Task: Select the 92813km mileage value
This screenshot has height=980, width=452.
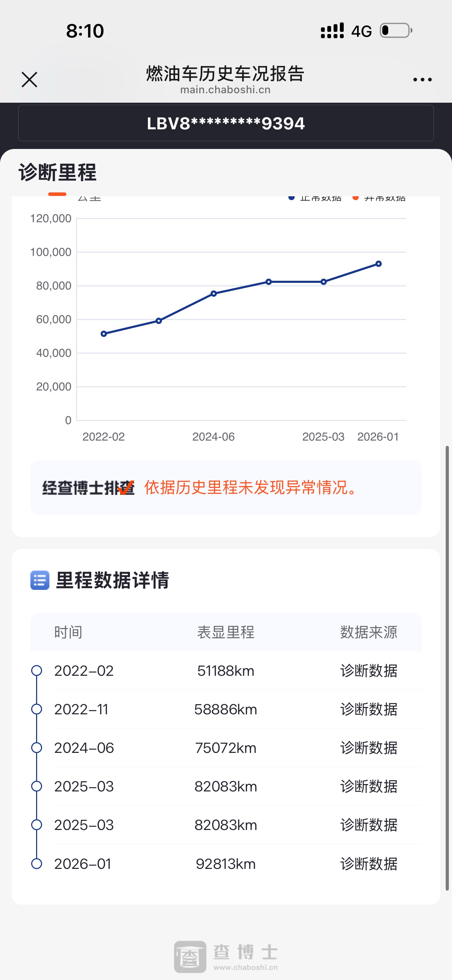Action: (226, 864)
